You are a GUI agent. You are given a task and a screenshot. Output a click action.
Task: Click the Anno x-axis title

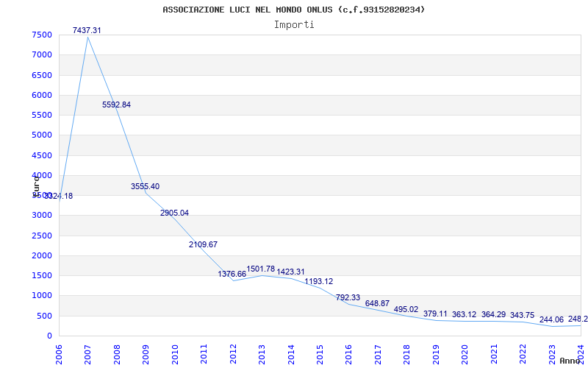point(571,361)
